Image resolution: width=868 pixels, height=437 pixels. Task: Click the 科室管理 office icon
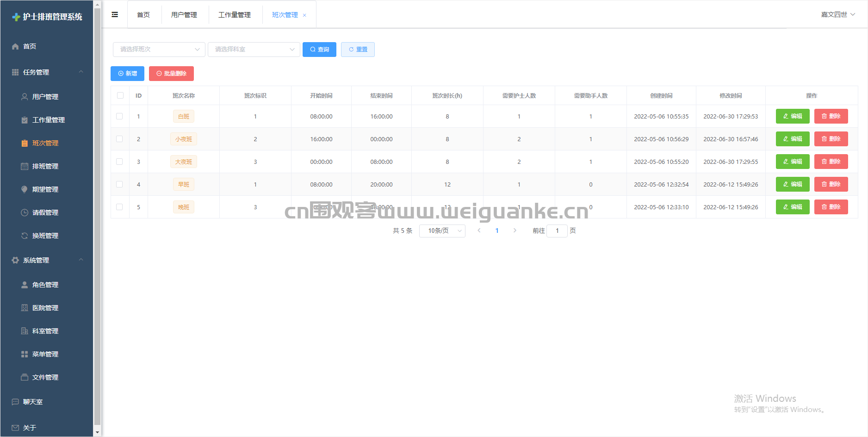click(x=25, y=331)
